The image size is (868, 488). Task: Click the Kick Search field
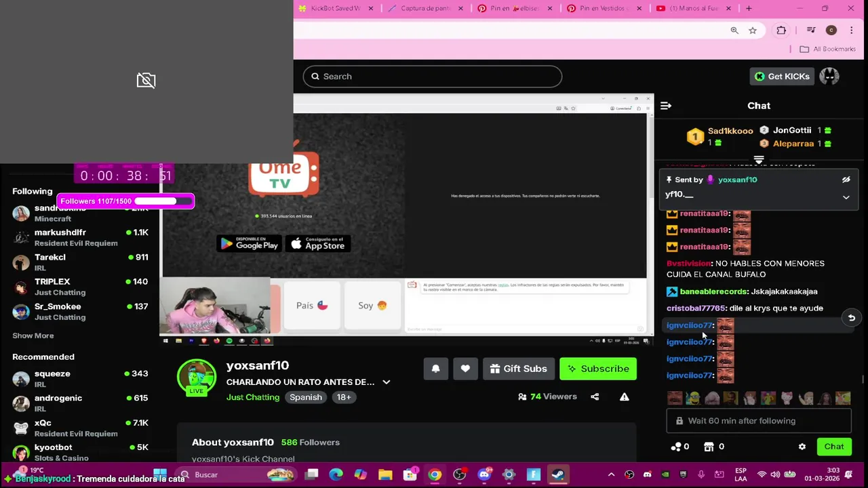(433, 77)
